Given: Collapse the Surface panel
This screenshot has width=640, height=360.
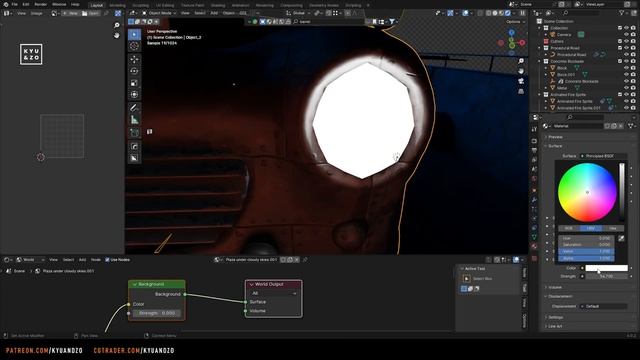Looking at the screenshot, I should [x=555, y=146].
